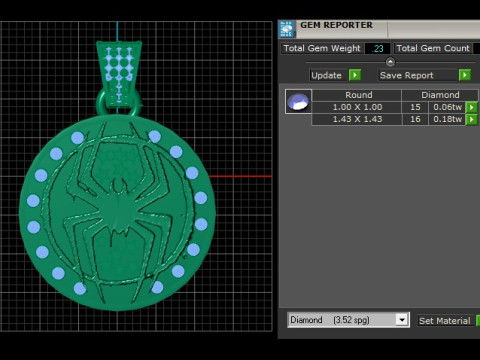Click the Update button
The width and height of the screenshot is (480, 360).
coord(326,75)
